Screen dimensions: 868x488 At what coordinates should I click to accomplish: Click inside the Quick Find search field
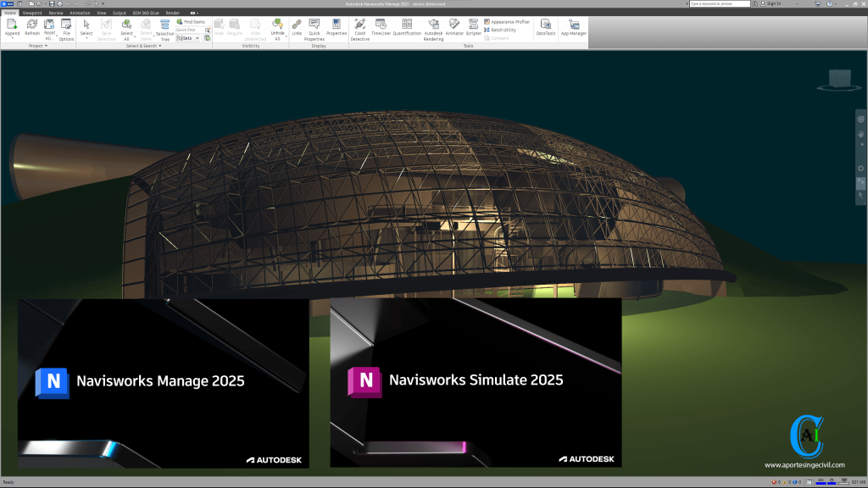pyautogui.click(x=189, y=30)
